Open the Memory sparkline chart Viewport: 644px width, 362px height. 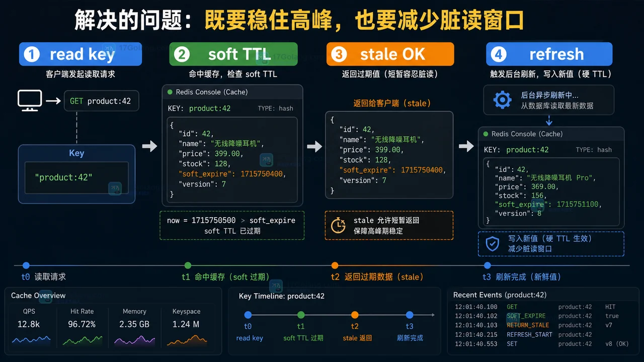click(134, 340)
